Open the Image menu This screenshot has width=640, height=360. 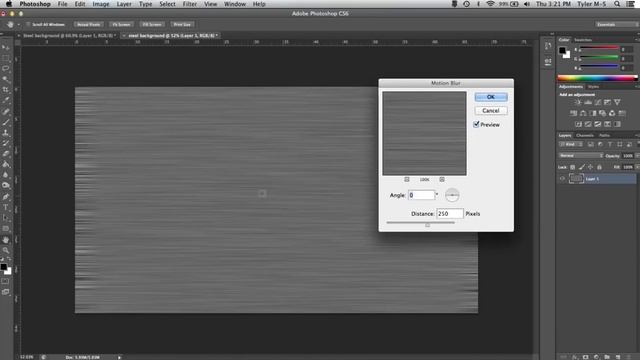coord(100,4)
